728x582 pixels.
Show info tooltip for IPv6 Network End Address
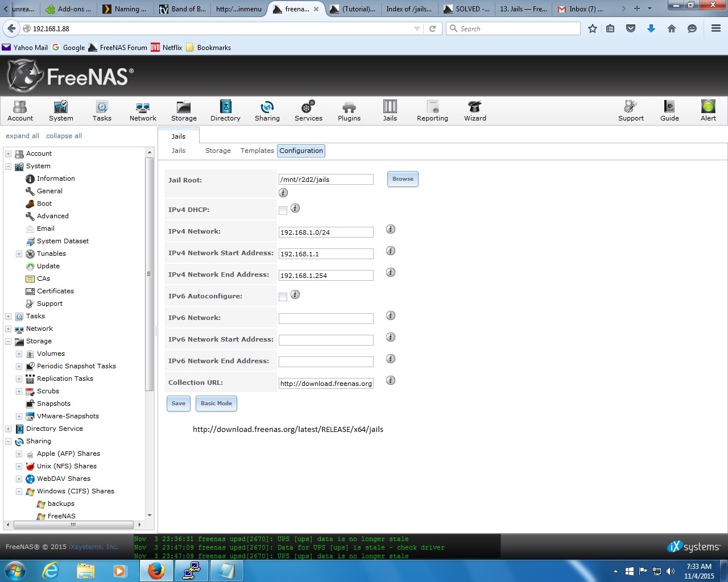pyautogui.click(x=391, y=359)
